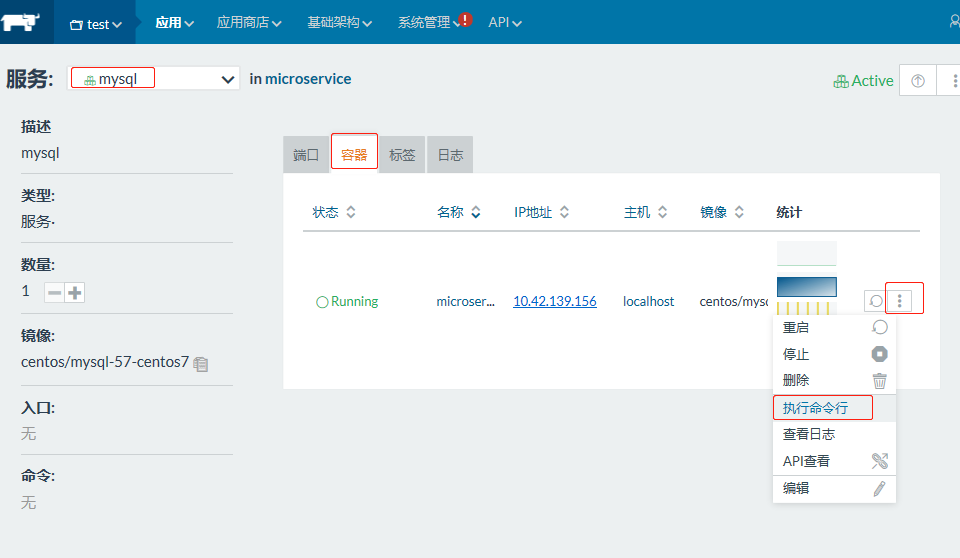Select 重启 from the container menu

pyautogui.click(x=834, y=328)
